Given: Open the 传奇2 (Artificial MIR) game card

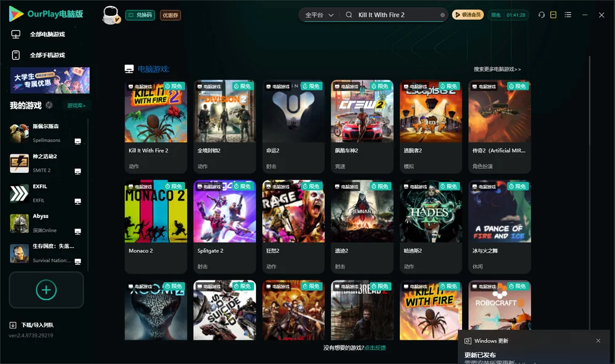Looking at the screenshot, I should 499,126.
